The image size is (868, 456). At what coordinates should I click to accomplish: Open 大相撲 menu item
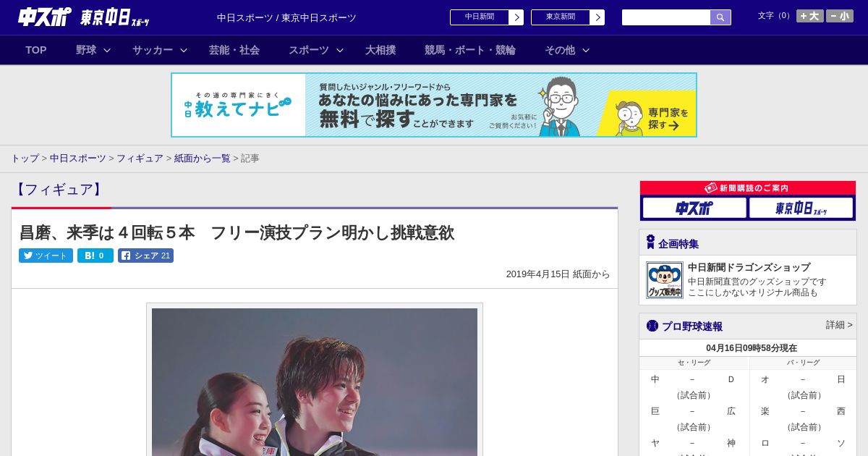380,50
